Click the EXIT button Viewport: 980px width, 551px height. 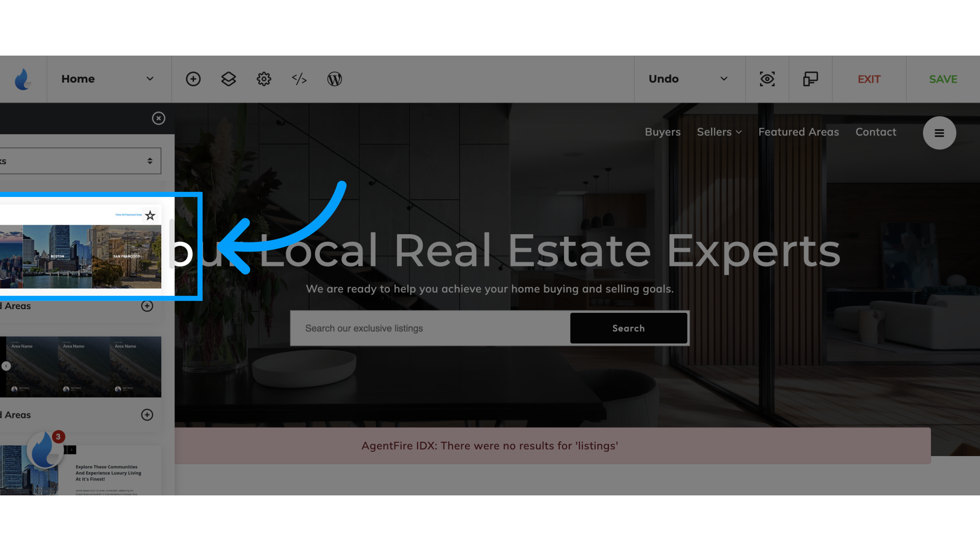[x=869, y=80]
